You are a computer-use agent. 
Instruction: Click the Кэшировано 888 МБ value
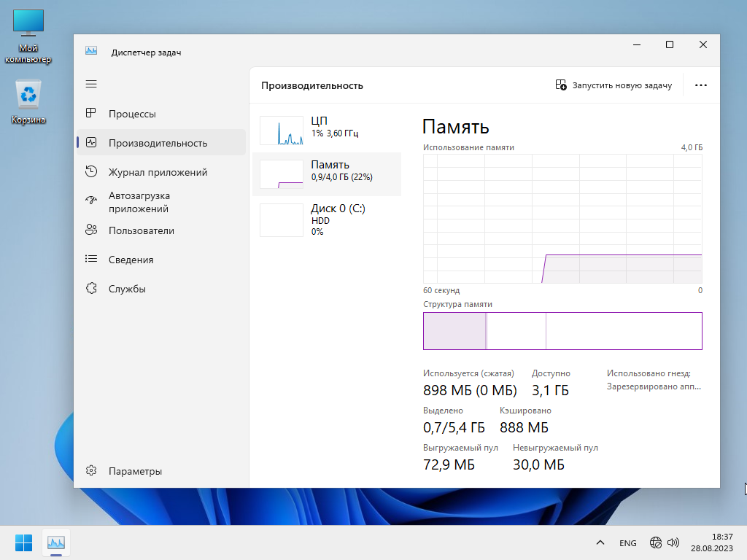pos(524,427)
